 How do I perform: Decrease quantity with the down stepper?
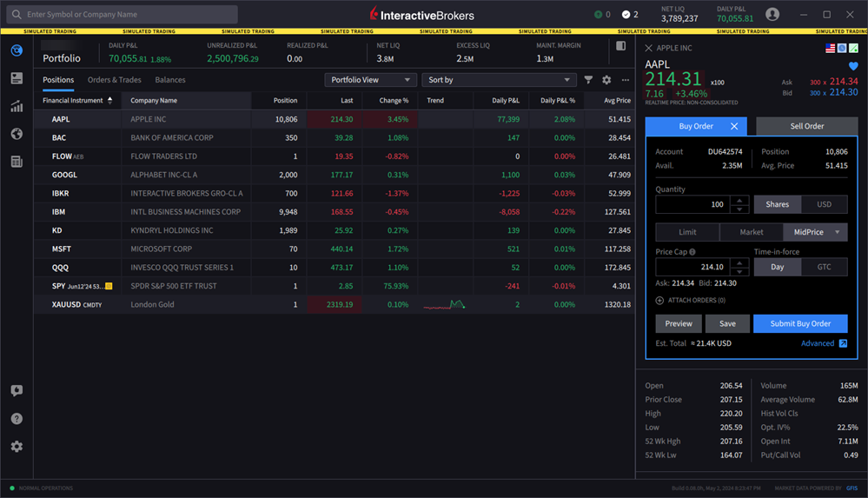(x=739, y=209)
